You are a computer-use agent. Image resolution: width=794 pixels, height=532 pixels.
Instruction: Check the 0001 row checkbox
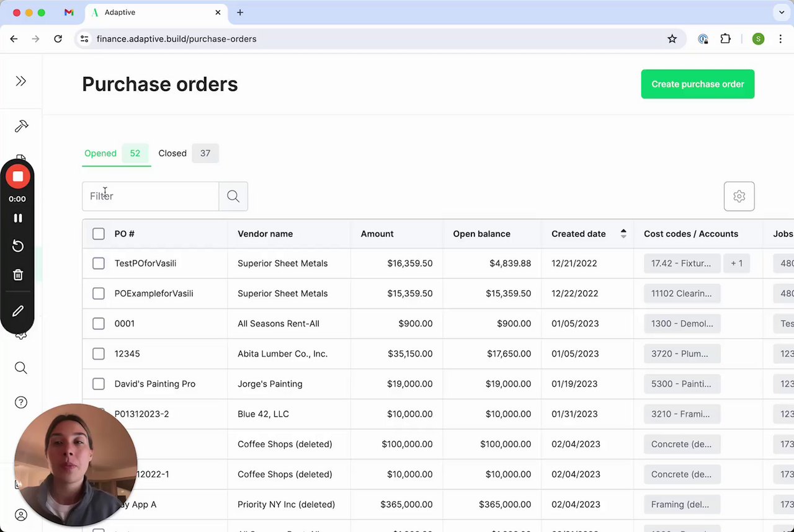pos(99,324)
